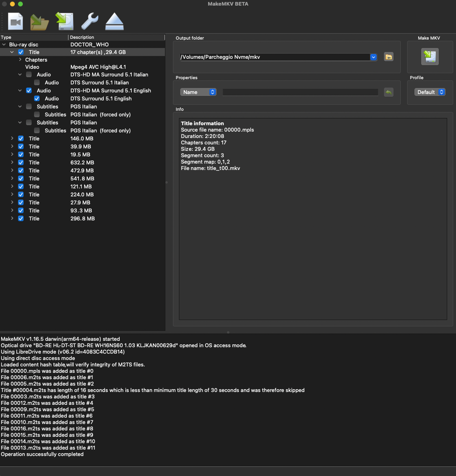Uncheck the 472.9 MB Title checkbox

[21, 171]
